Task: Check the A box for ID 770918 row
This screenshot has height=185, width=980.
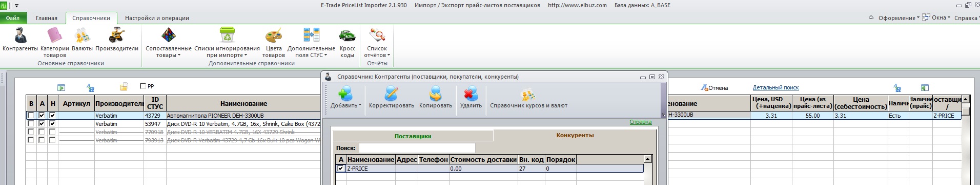Action: pos(42,132)
